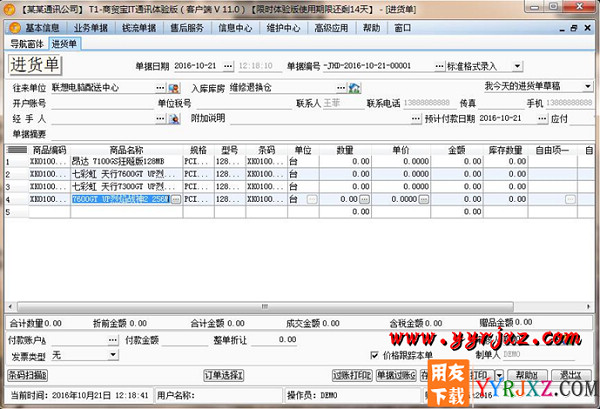Viewport: 600px width, 409px height.
Task: Click the 数量 column header
Action: pyautogui.click(x=345, y=150)
